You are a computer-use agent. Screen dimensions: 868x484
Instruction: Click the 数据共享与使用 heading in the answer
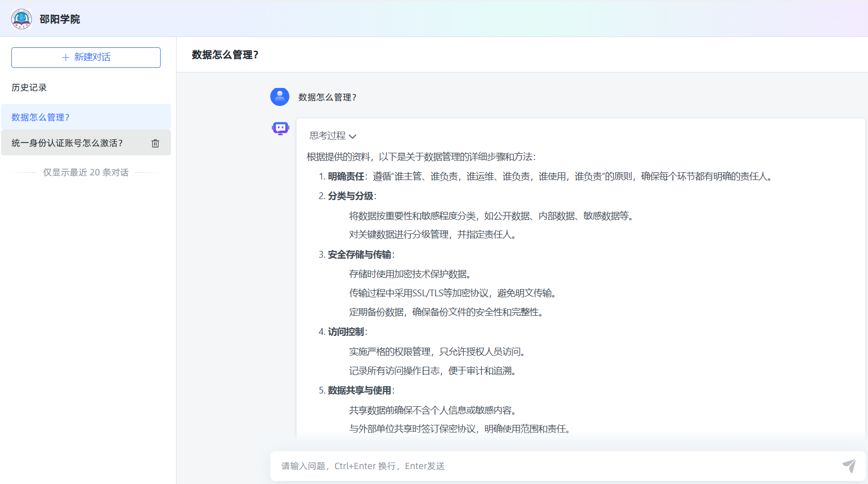(359, 390)
